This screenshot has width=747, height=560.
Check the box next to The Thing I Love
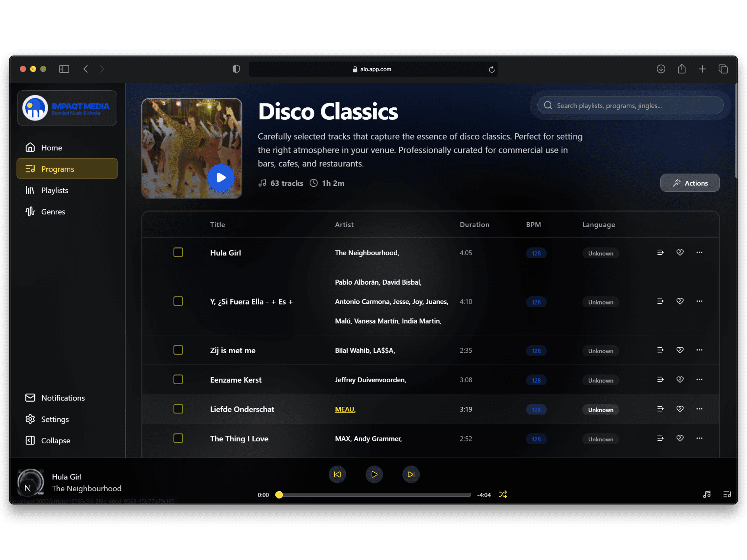[x=178, y=438]
